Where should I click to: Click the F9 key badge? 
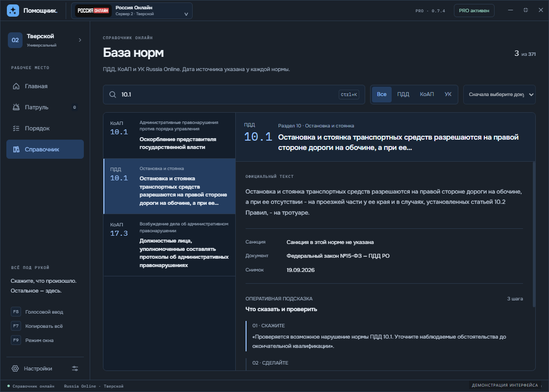[x=16, y=340]
